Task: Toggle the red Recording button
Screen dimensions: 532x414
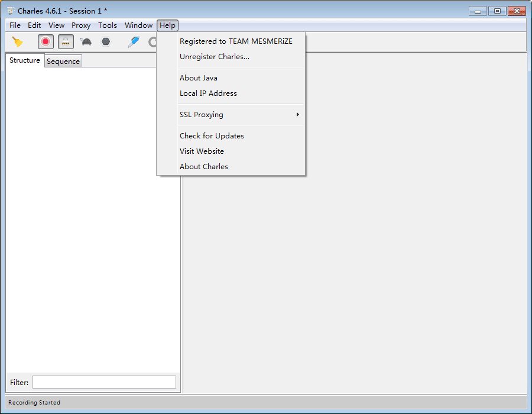Action: 46,42
